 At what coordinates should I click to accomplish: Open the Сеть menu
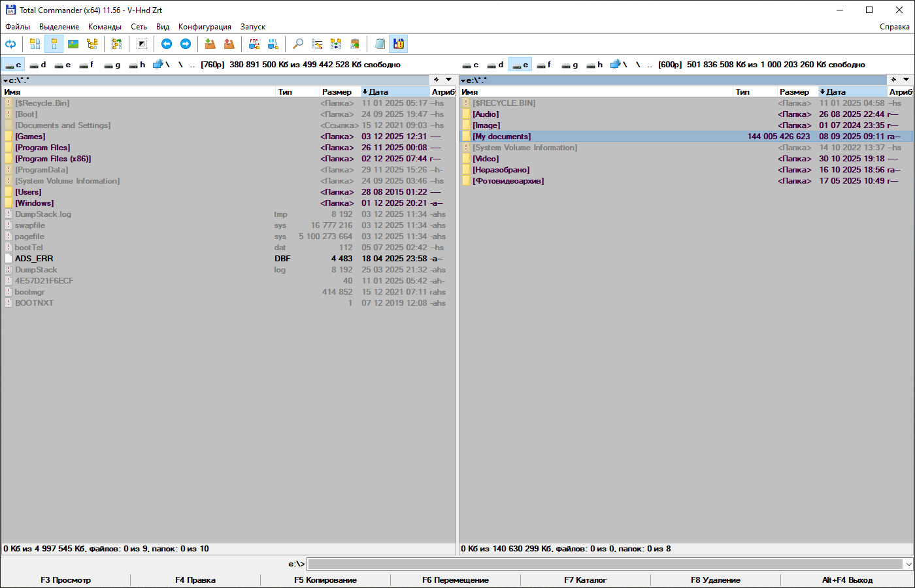click(139, 27)
